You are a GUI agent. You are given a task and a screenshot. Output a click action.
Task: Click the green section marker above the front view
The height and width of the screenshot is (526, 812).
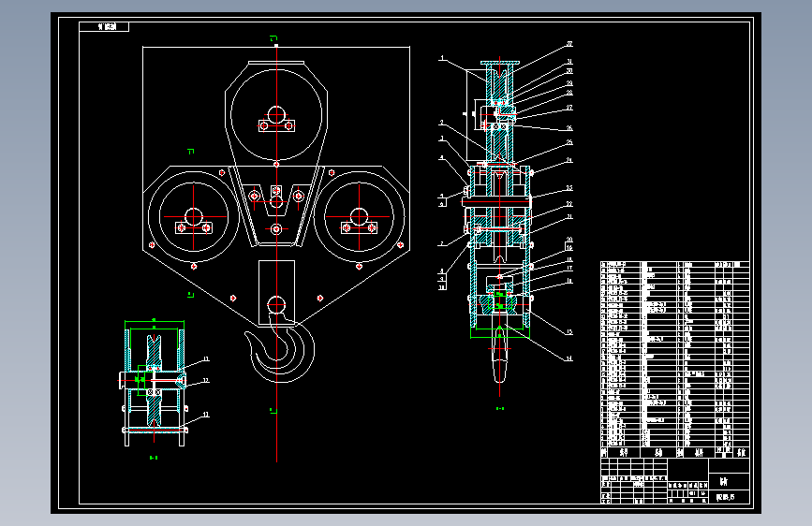[x=274, y=37]
